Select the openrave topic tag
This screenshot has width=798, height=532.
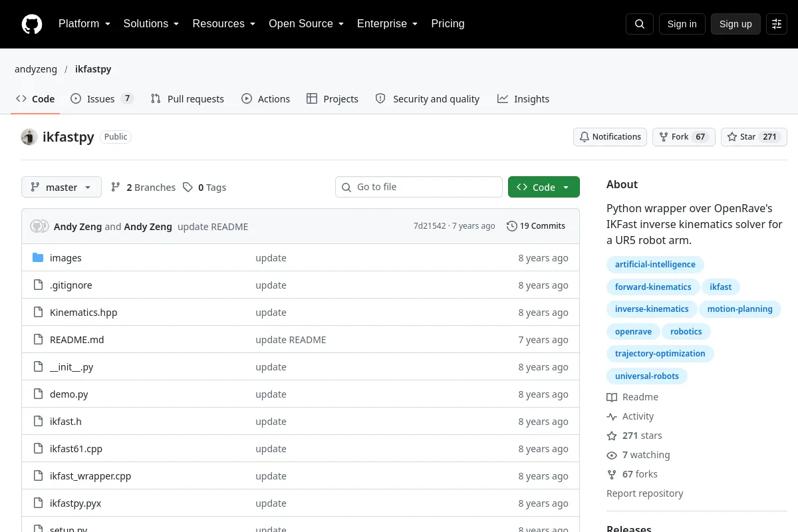click(x=633, y=332)
